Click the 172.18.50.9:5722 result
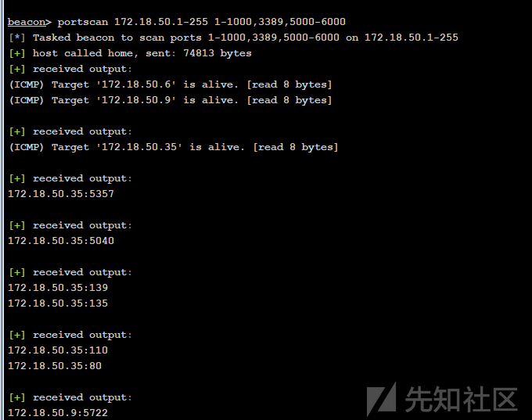Screen dimensions: 532x420 58,412
